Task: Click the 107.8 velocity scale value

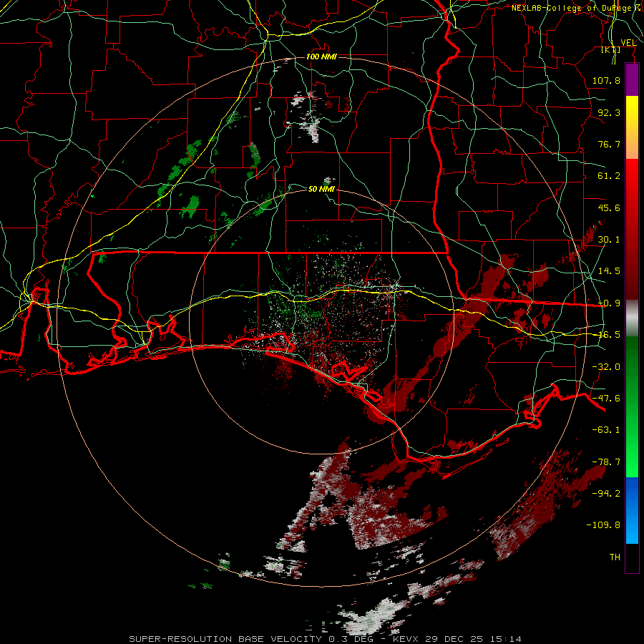Action: click(606, 80)
